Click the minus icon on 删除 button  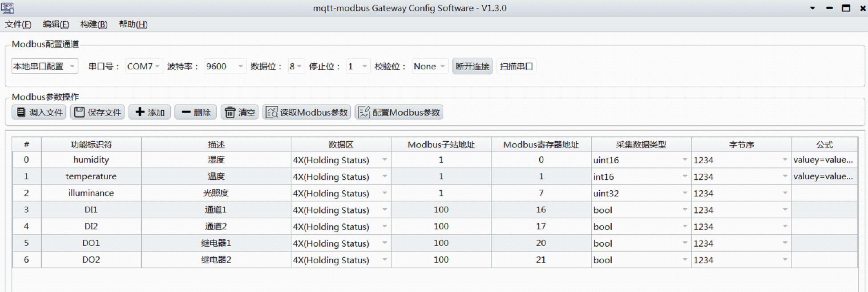tap(186, 112)
